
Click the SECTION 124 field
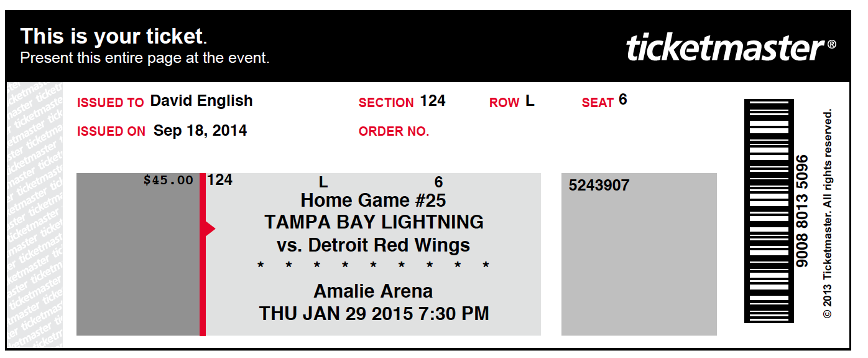pos(402,101)
